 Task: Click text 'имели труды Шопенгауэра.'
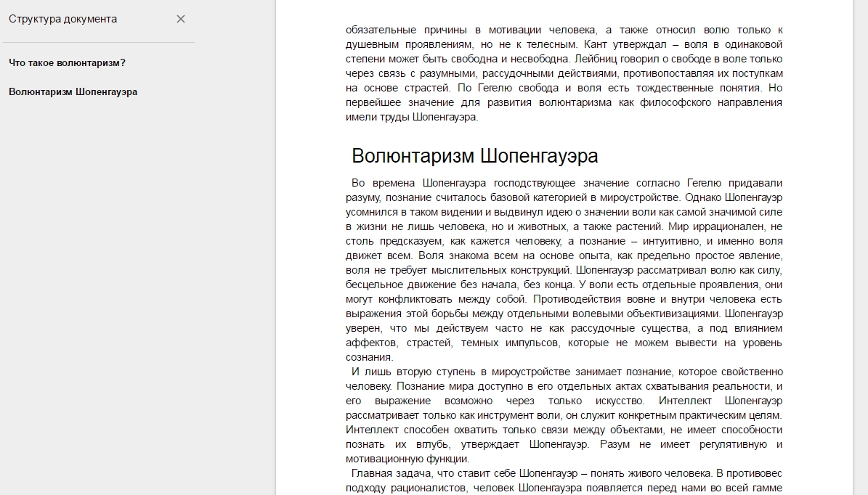pyautogui.click(x=412, y=117)
